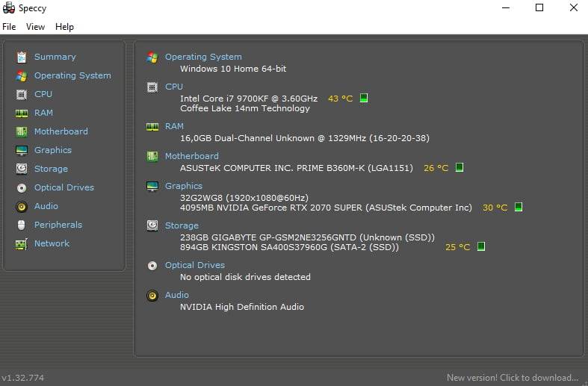Click the version number v1.32.774

tap(23, 378)
